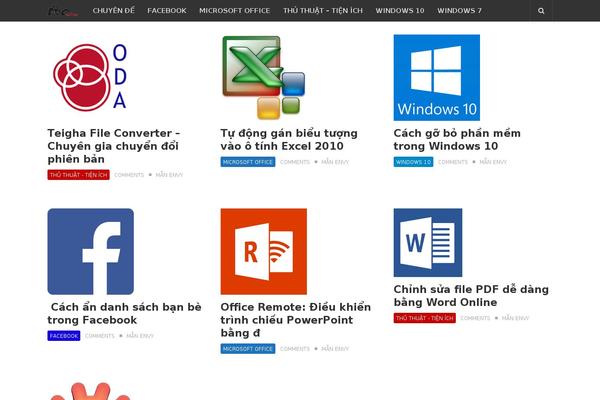Click the blue FACEBOOK category tag

tap(64, 336)
